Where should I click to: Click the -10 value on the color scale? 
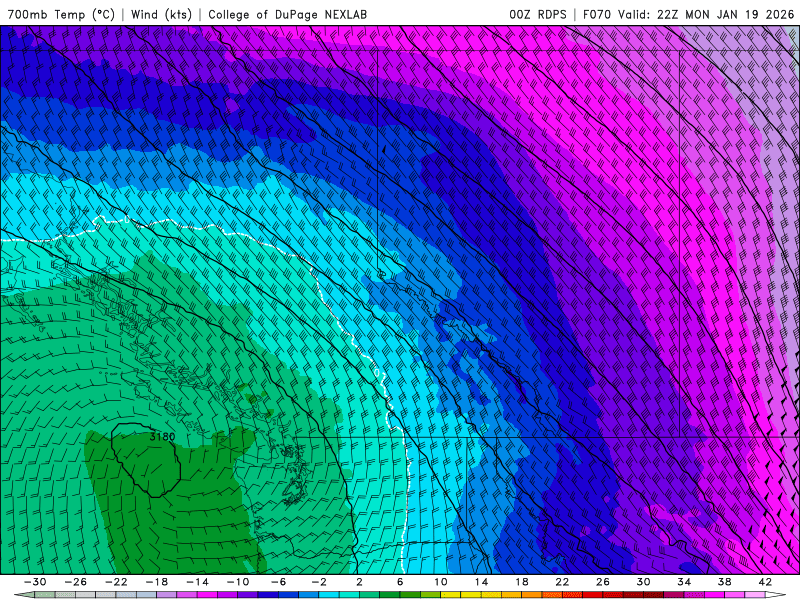[x=238, y=582]
